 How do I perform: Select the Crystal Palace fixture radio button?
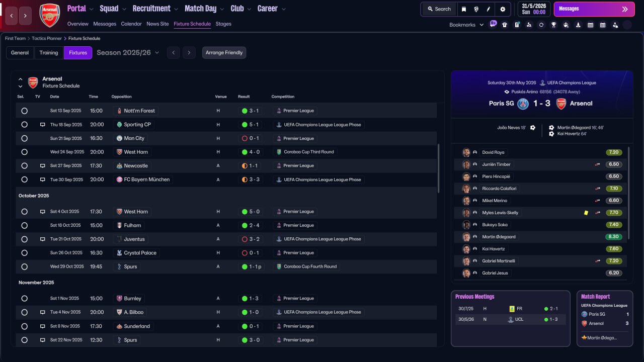[24, 253]
